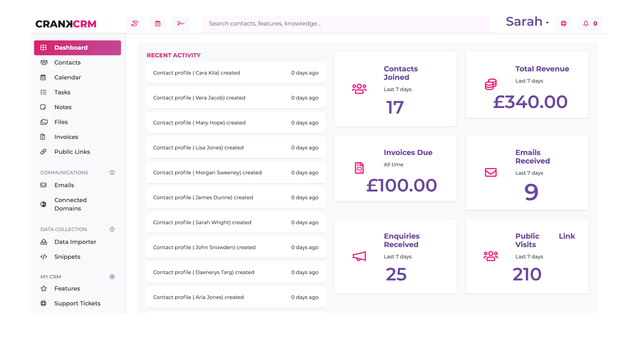Click the Data Collection info icon

point(112,229)
